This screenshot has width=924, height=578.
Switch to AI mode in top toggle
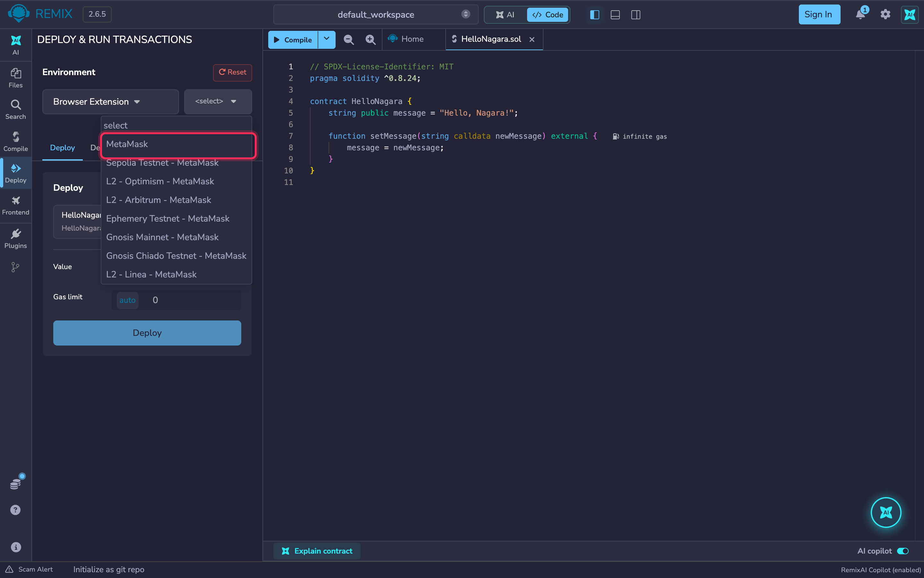pos(505,14)
